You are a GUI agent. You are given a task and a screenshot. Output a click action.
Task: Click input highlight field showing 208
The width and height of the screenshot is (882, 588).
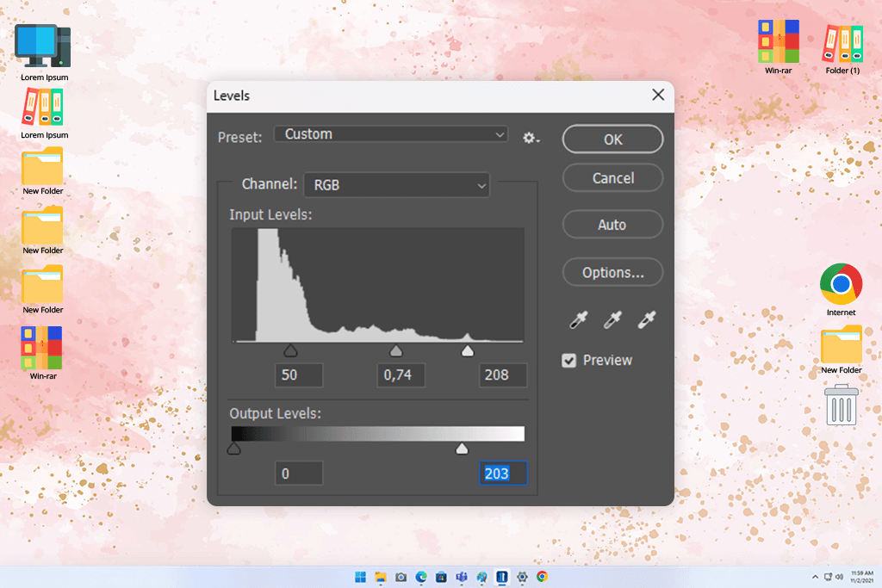coord(503,375)
